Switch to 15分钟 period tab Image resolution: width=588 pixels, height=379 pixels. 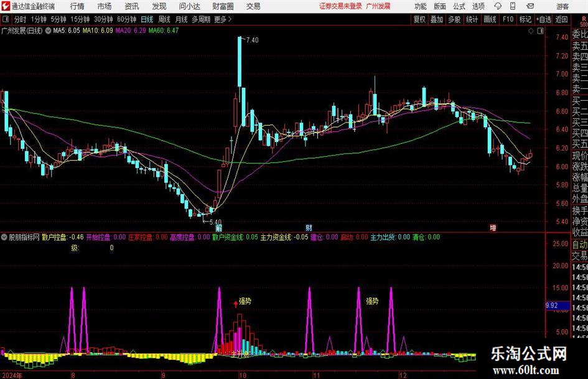(x=80, y=19)
